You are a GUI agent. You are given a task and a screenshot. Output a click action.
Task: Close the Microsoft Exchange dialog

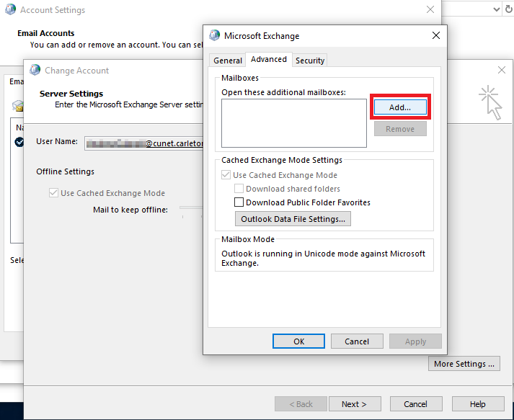(x=436, y=35)
